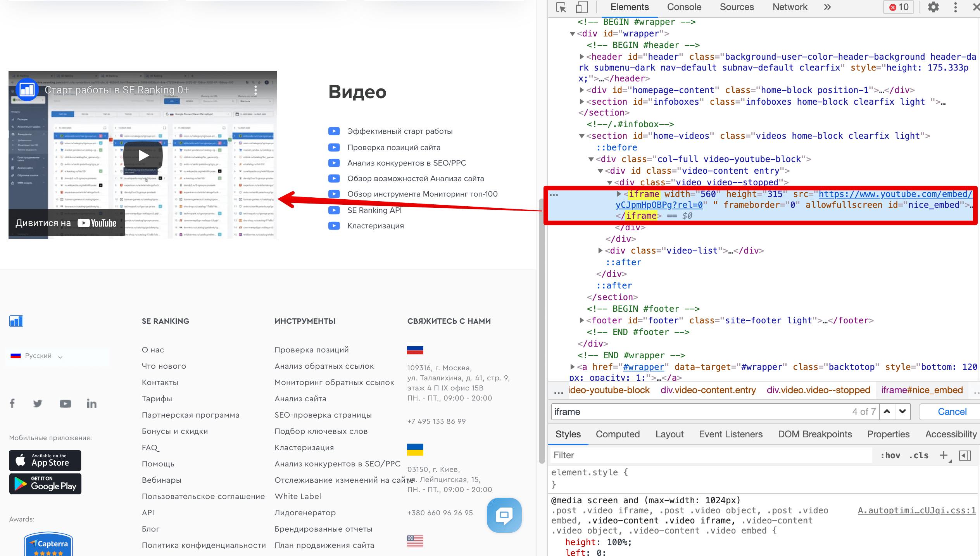
Task: Add new style rule plus icon
Action: point(944,455)
